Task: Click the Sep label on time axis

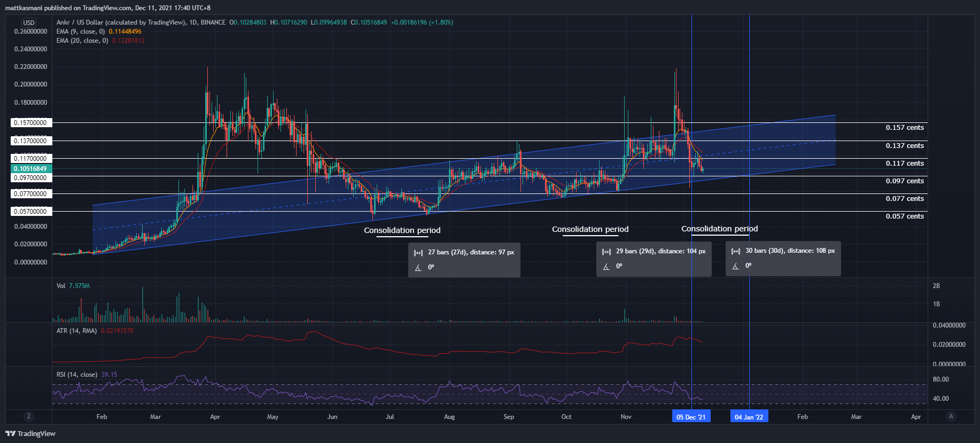Action: 509,417
